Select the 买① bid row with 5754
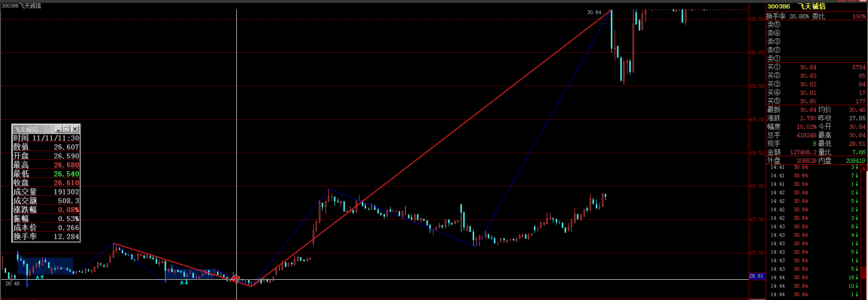The image size is (868, 300). 817,67
